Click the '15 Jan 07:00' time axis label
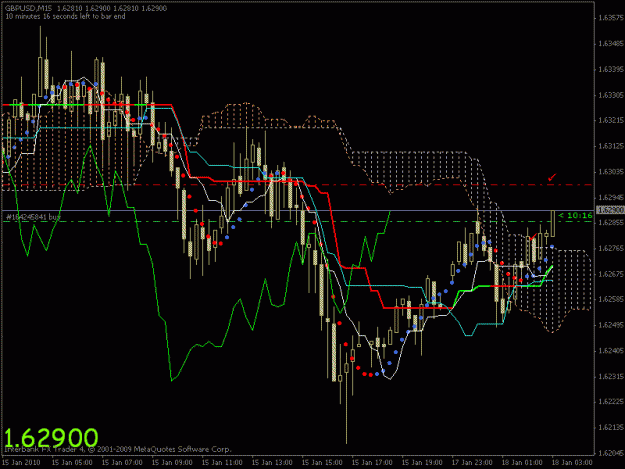625x469 pixels. 122,462
